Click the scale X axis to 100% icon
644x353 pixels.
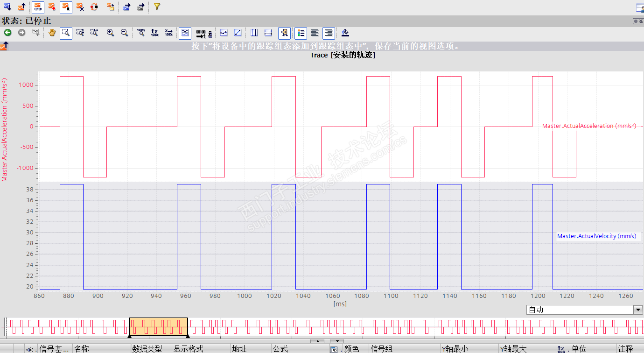(169, 33)
